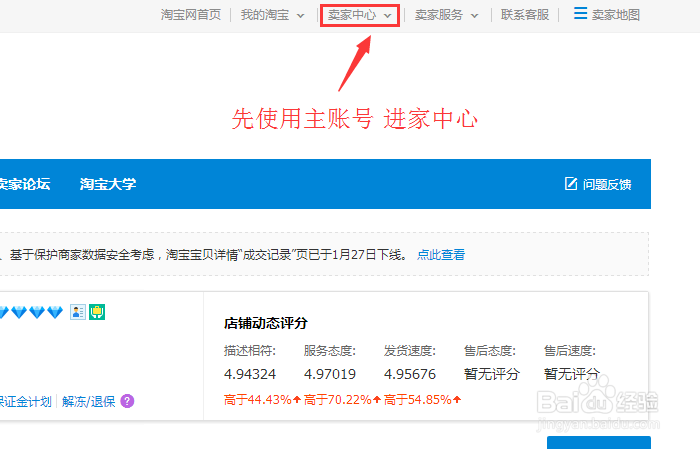Image resolution: width=700 pixels, height=449 pixels.
Task: Click the green shield guarantee badge icon
Action: tap(97, 312)
